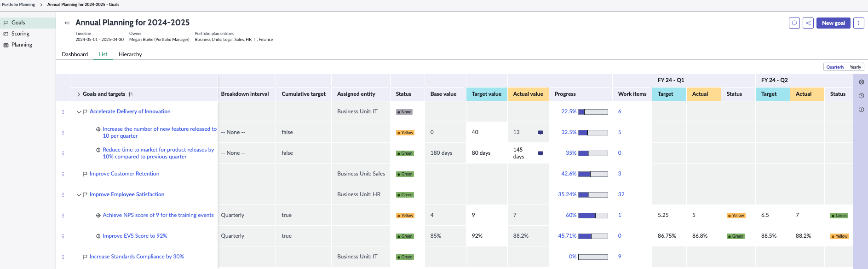
Task: Open row actions for Improve Customer Retention
Action: (63, 174)
